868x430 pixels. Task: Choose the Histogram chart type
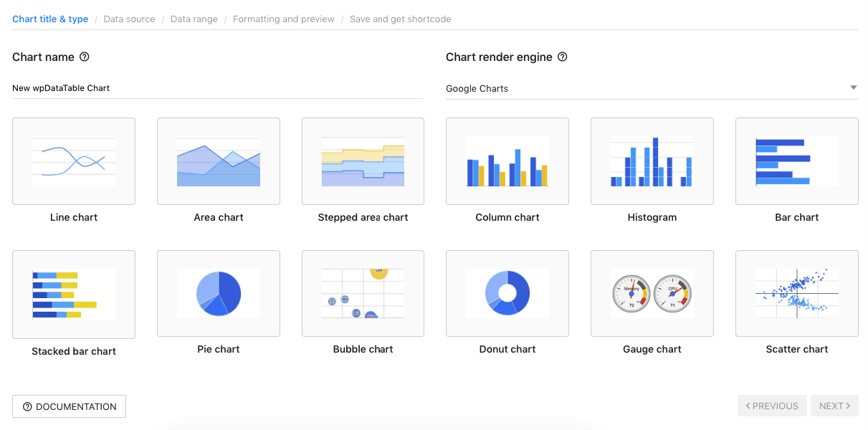[652, 161]
